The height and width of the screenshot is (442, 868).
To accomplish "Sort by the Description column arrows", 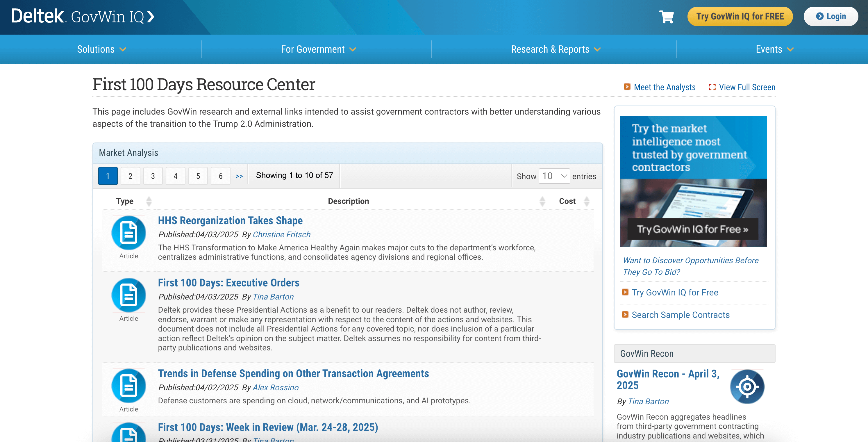I will pyautogui.click(x=542, y=201).
